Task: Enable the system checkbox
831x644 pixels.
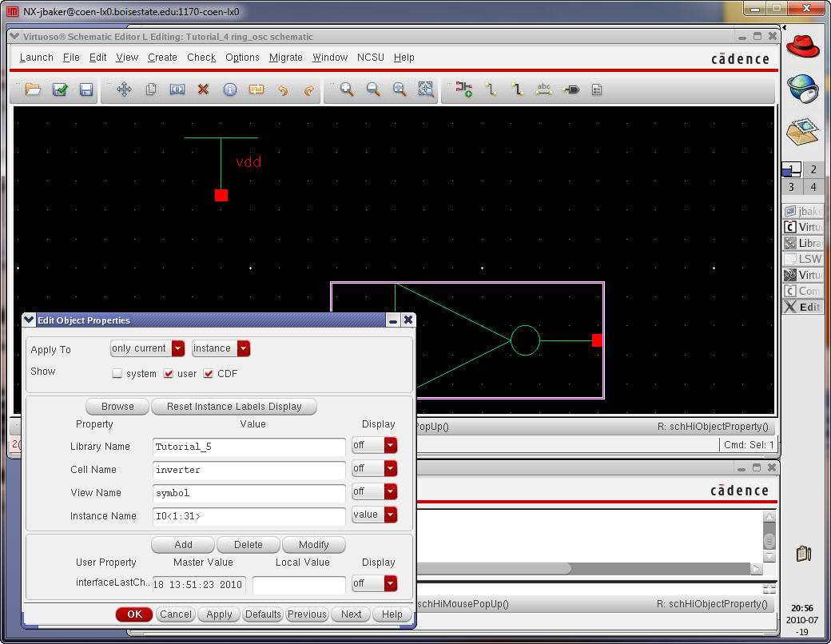Action: pyautogui.click(x=117, y=374)
